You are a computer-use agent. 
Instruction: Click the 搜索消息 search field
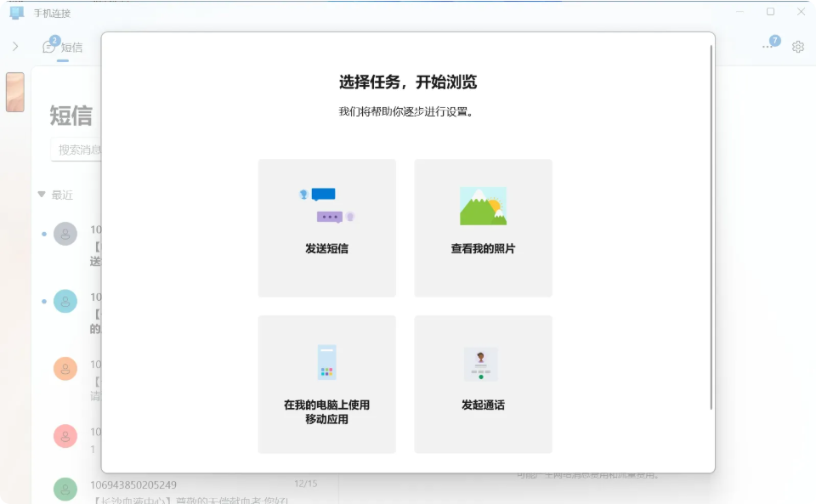click(x=76, y=150)
